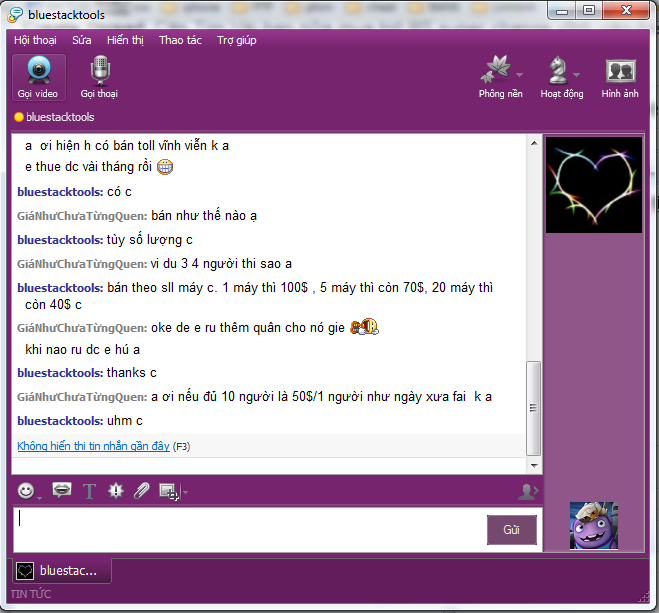
Task: Open the Sửa menu
Action: coord(82,40)
